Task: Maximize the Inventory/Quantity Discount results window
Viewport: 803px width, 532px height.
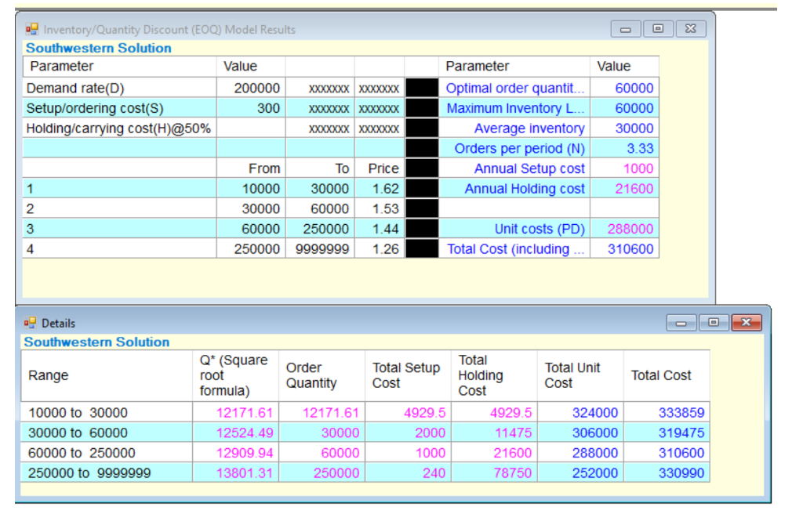Action: 658,29
